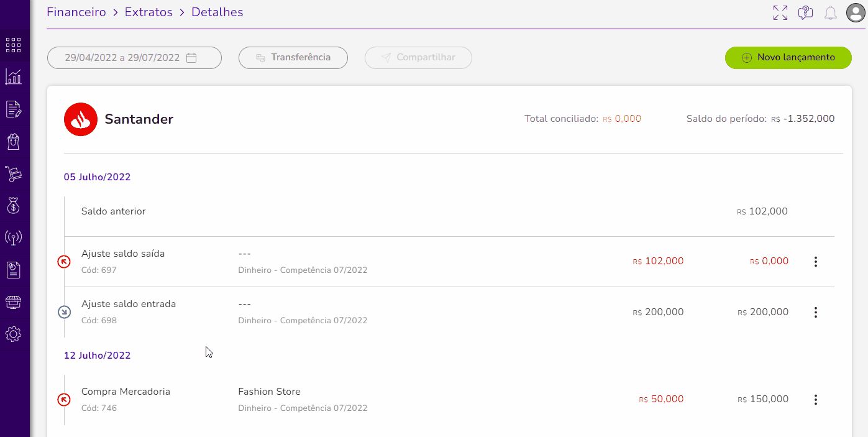Click the Santander account name
This screenshot has height=437, width=868.
(139, 119)
